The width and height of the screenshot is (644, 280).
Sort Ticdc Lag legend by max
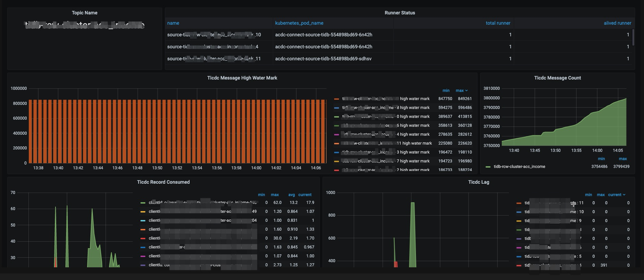coord(600,195)
